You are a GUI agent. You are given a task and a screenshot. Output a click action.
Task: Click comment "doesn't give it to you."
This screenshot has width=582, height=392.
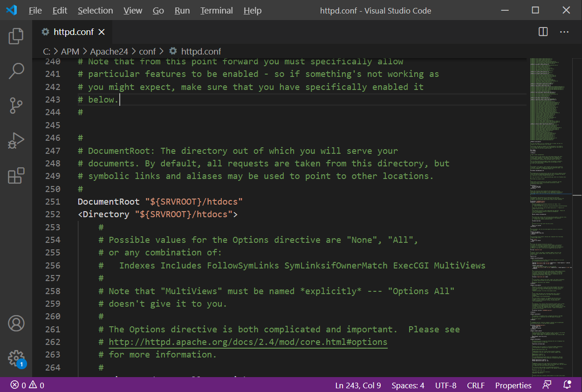[x=168, y=303]
